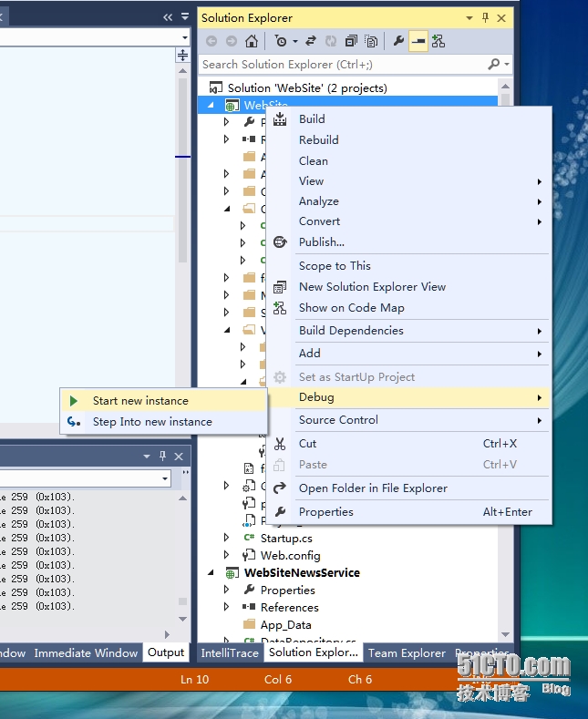Select Show on Code Map
Image resolution: width=588 pixels, height=719 pixels.
[352, 308]
